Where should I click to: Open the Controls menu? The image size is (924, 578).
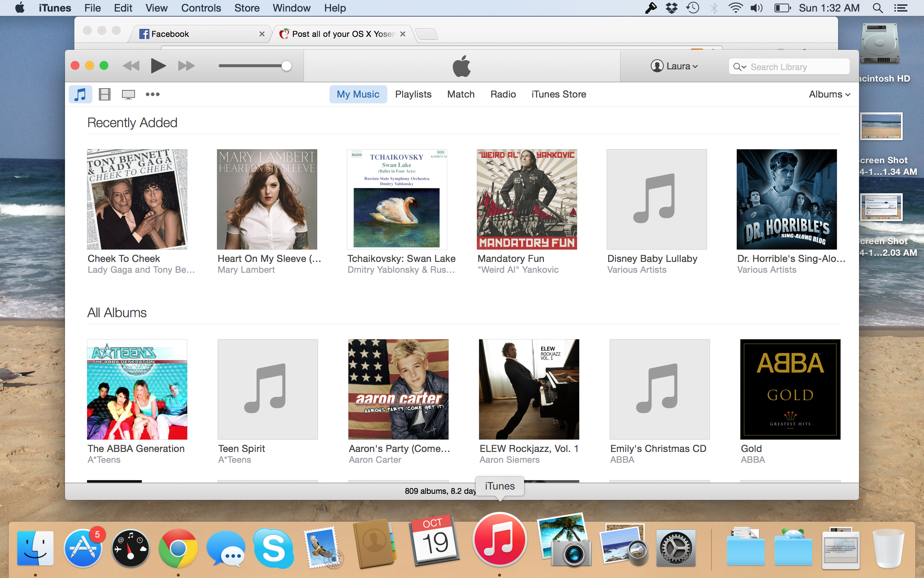coord(201,8)
